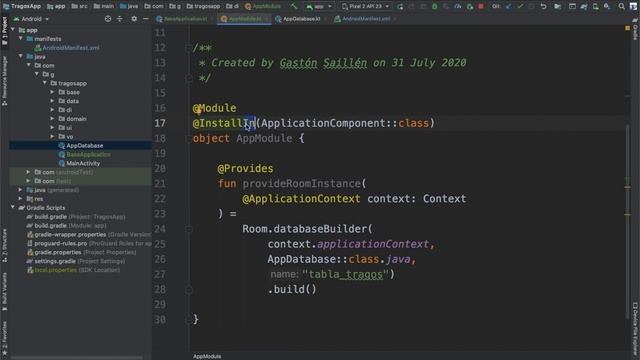Select build.gradle (Project: TragosApp) file
640x360 pixels.
coord(76,217)
